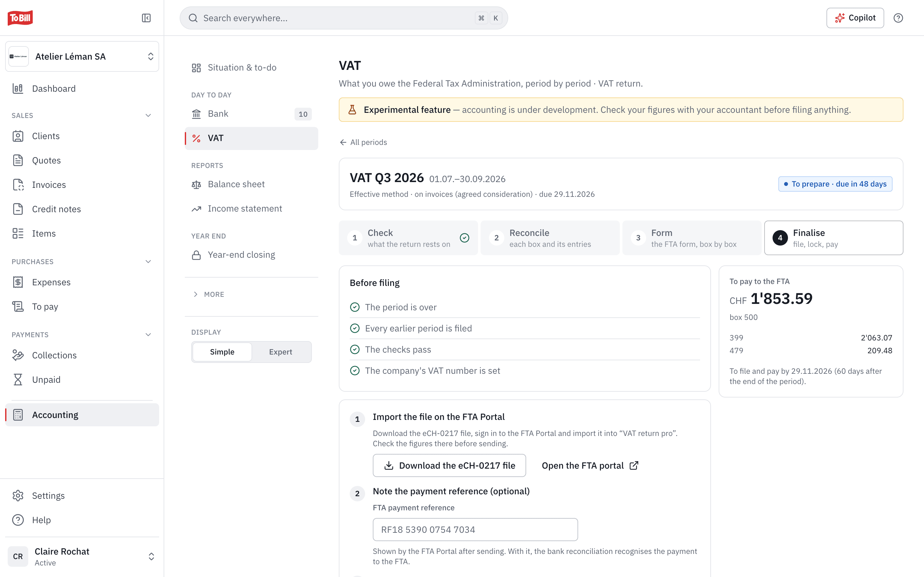Viewport: 924px width, 577px height.
Task: Click the FTA payment reference field
Action: click(x=475, y=530)
